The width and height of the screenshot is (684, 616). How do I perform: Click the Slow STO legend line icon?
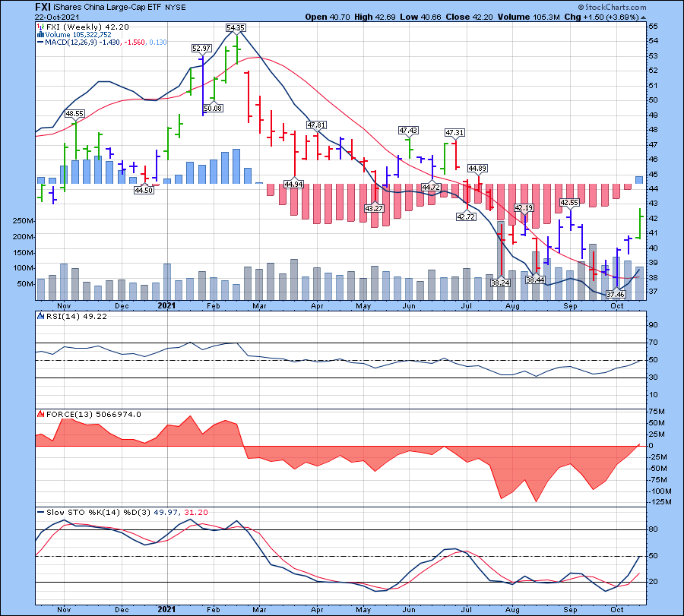[40, 513]
